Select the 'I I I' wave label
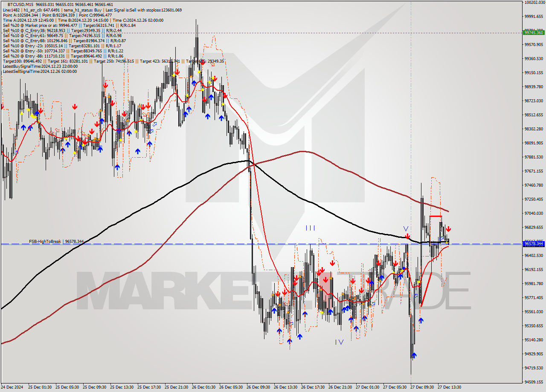Viewport: 546px width, 392px height. click(x=310, y=228)
